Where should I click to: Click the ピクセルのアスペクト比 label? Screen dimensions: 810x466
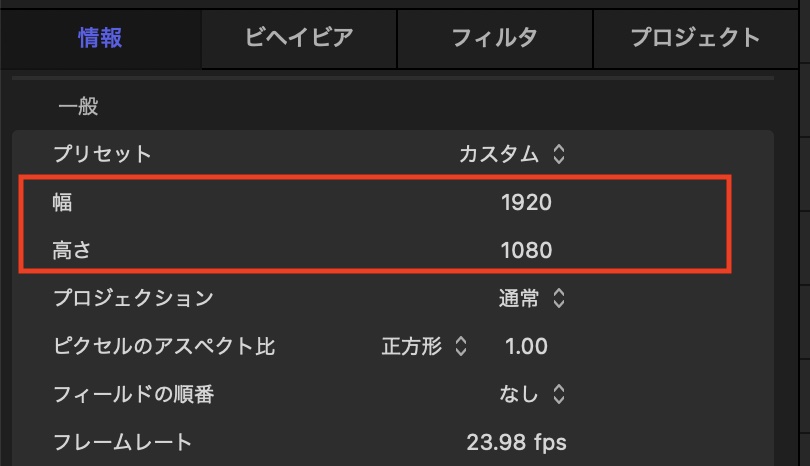point(164,347)
